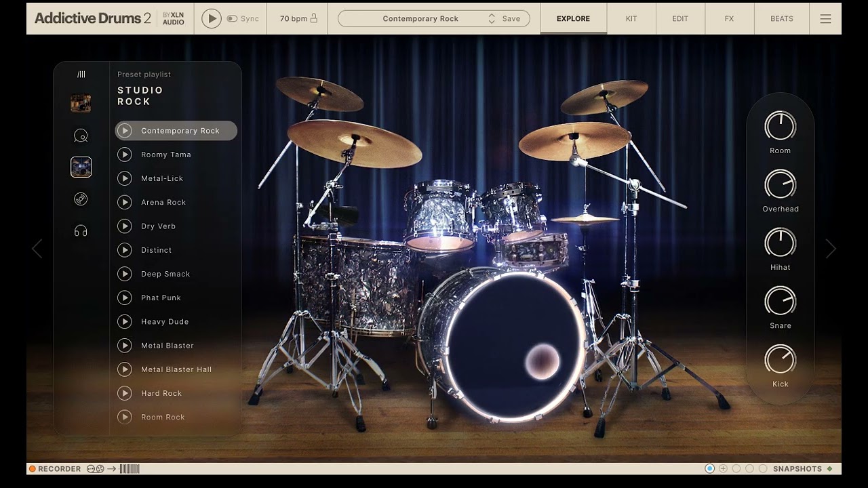868x488 pixels.
Task: Adjust the Kick knob
Action: 781,359
